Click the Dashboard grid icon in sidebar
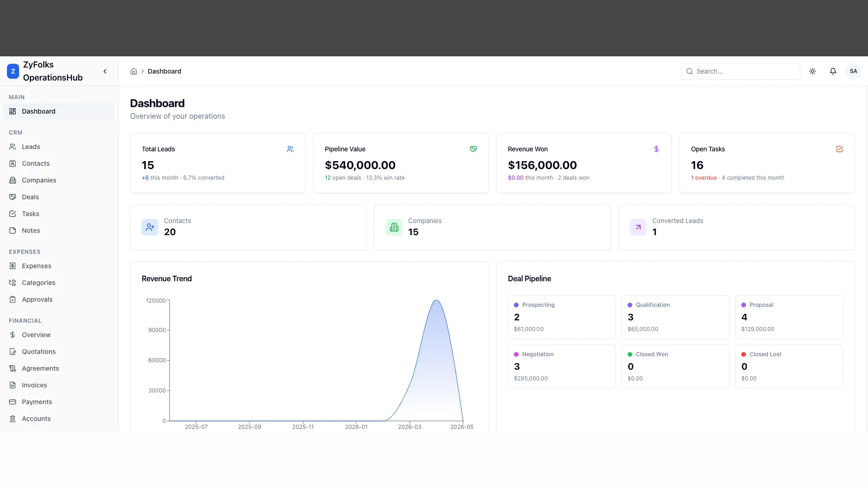The image size is (868, 488). (x=13, y=111)
